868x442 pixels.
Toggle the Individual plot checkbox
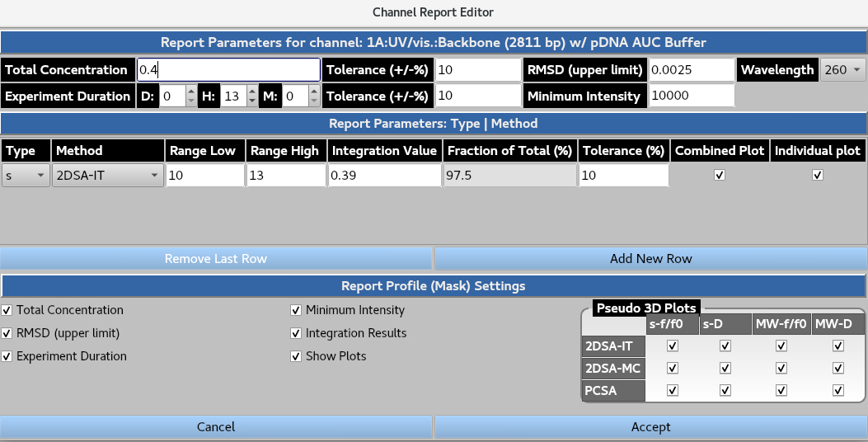coord(818,175)
